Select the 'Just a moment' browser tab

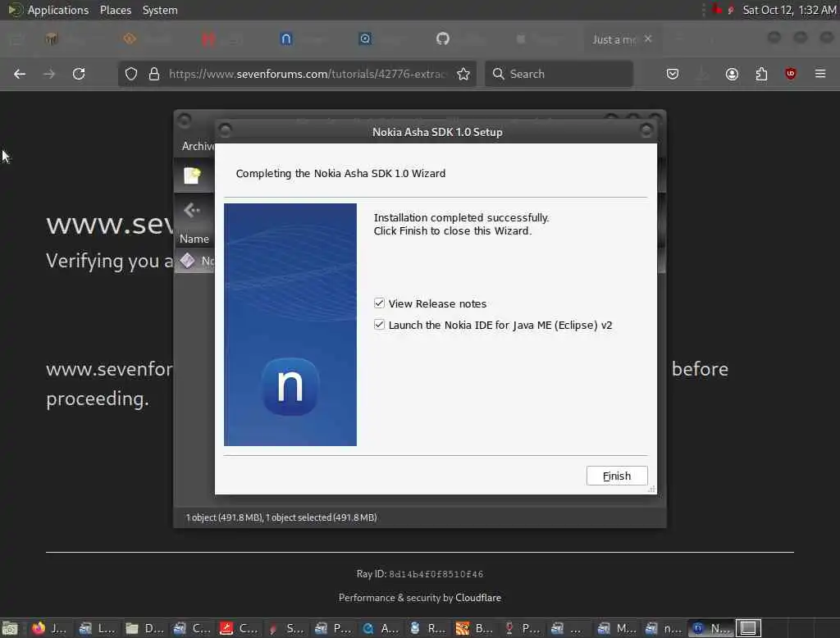(614, 39)
